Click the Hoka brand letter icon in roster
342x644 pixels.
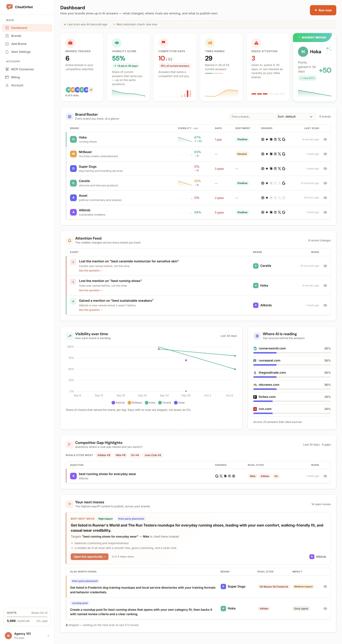click(x=73, y=140)
